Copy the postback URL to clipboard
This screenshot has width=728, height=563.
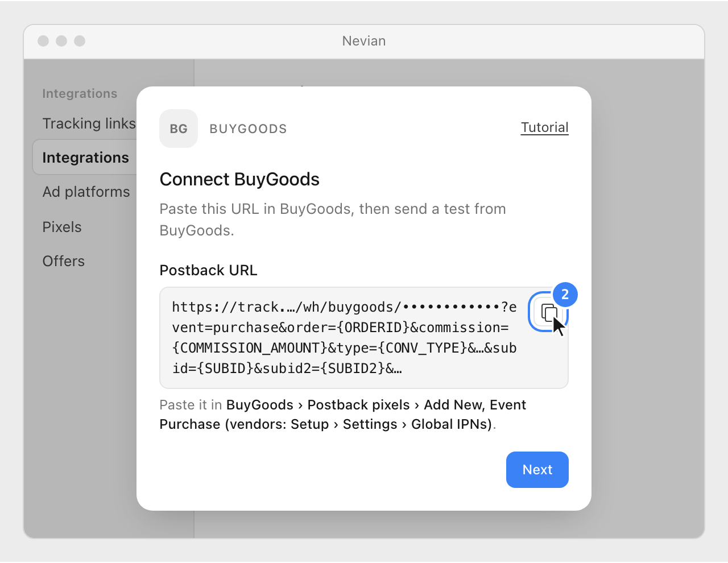(x=548, y=312)
